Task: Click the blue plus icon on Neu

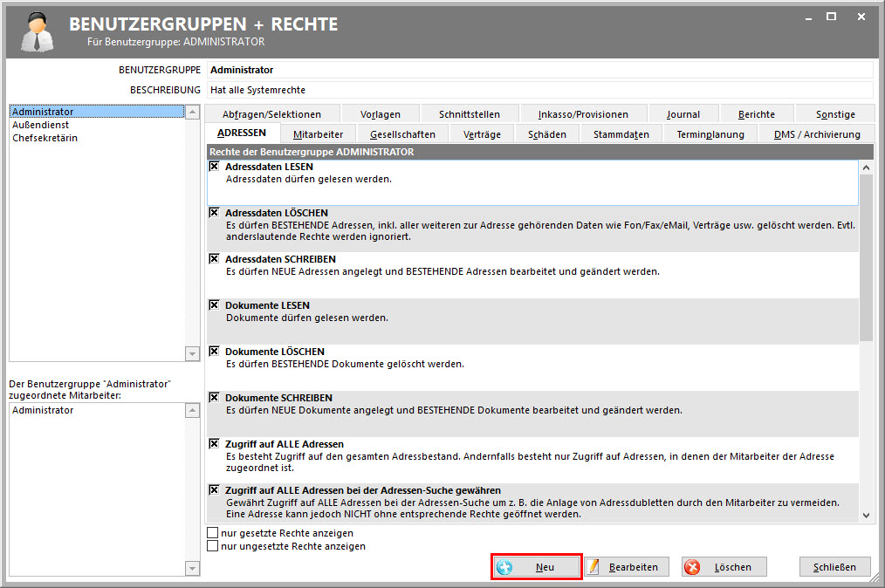Action: click(504, 567)
